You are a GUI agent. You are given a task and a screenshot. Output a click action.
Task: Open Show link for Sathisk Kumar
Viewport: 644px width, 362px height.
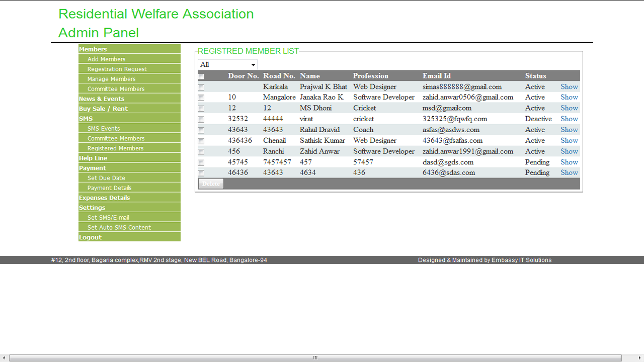[569, 140]
